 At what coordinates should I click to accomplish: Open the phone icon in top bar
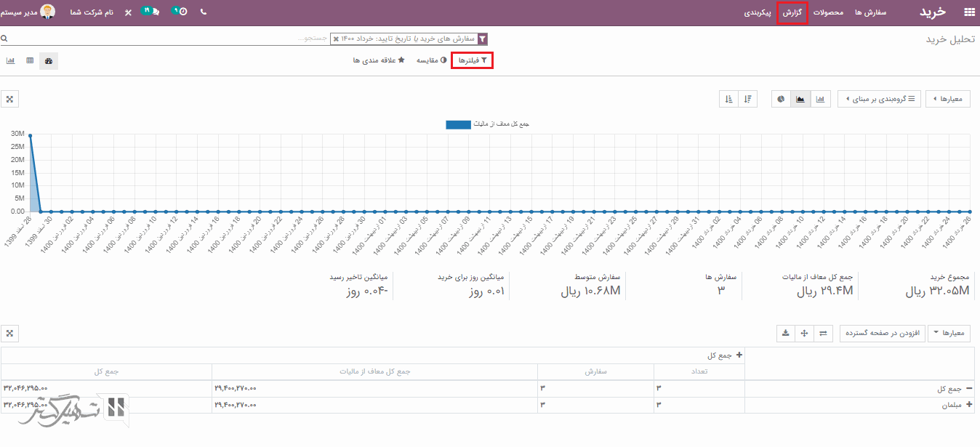[203, 12]
